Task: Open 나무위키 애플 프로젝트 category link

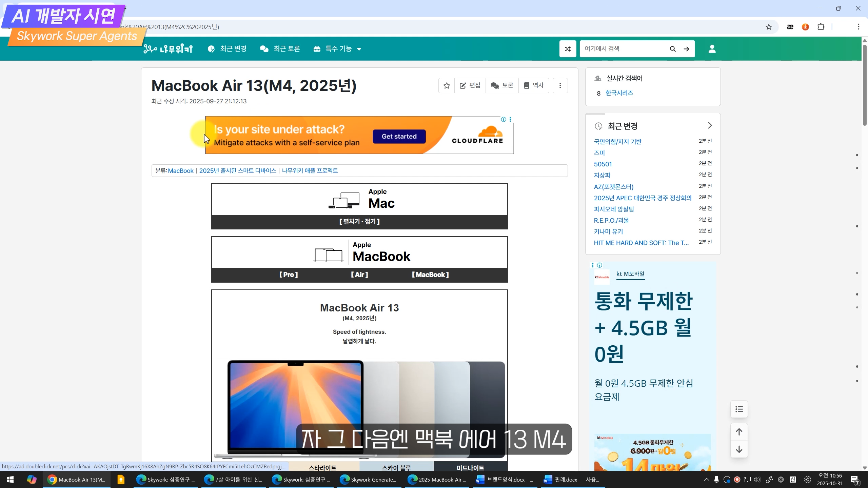Action: click(x=310, y=171)
